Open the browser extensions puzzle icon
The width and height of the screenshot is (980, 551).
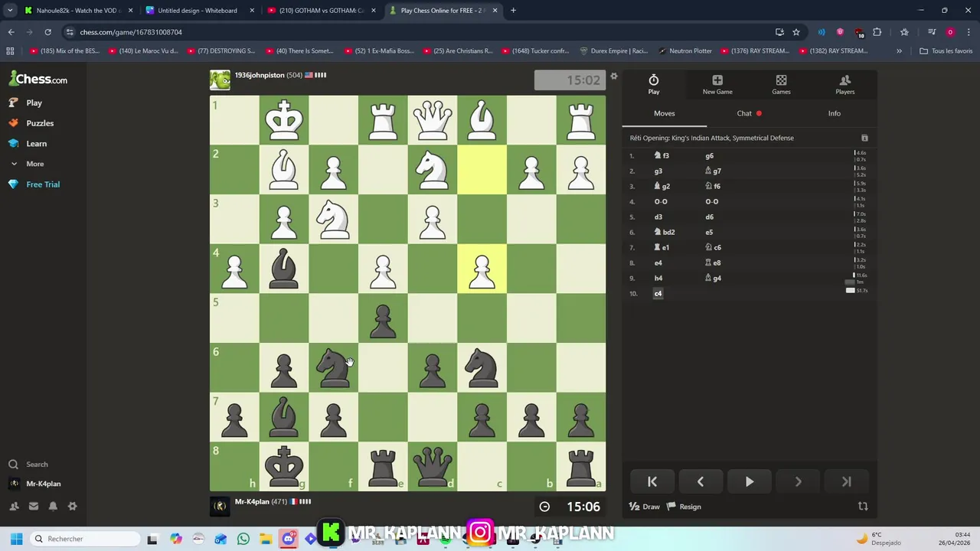(877, 32)
